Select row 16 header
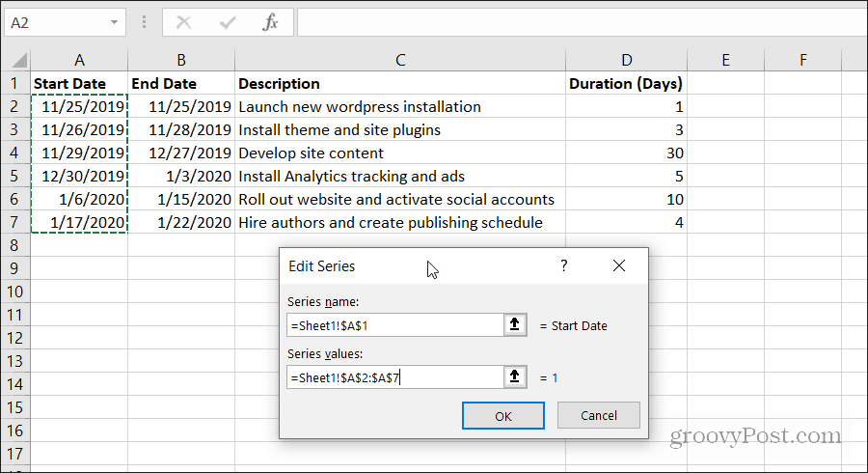The image size is (868, 473). point(14,431)
